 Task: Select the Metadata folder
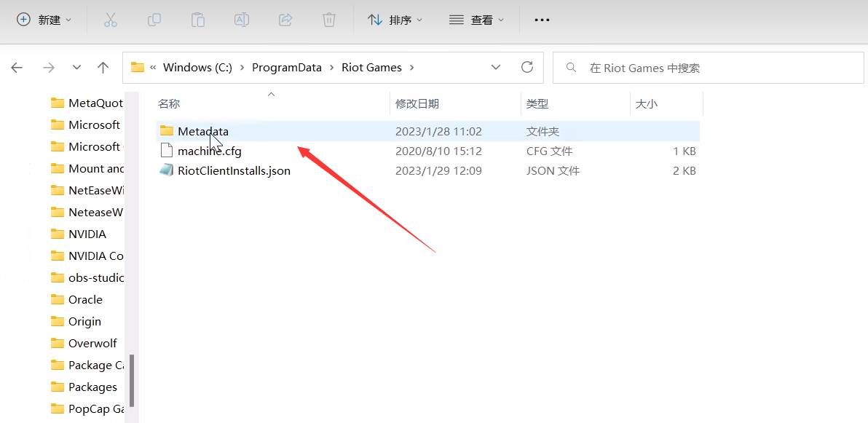[x=427, y=131]
